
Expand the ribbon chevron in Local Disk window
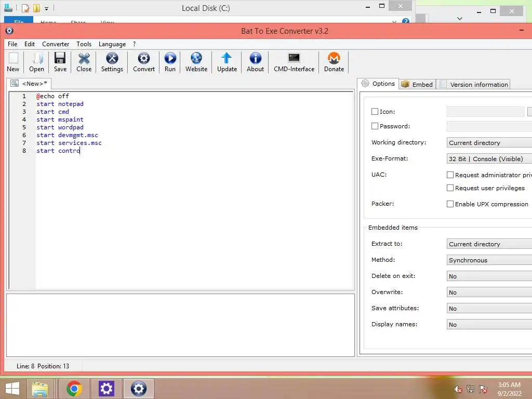(394, 22)
